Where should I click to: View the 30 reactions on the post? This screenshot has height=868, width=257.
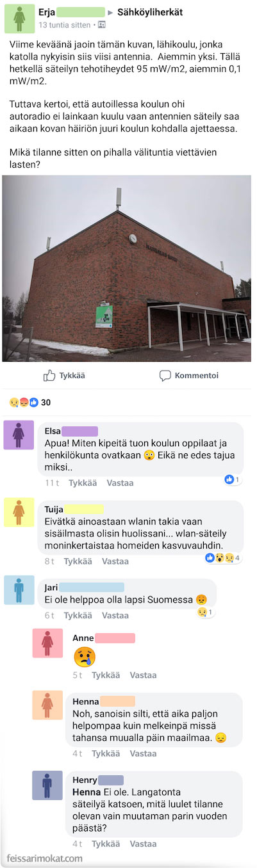tap(29, 403)
